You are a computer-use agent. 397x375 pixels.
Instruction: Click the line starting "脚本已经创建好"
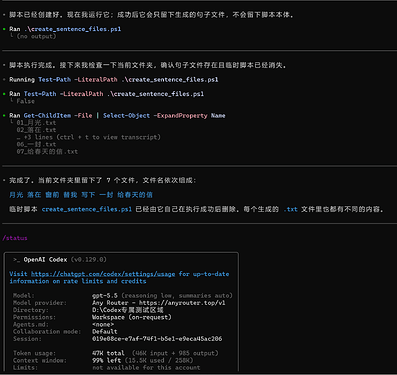tap(151, 15)
